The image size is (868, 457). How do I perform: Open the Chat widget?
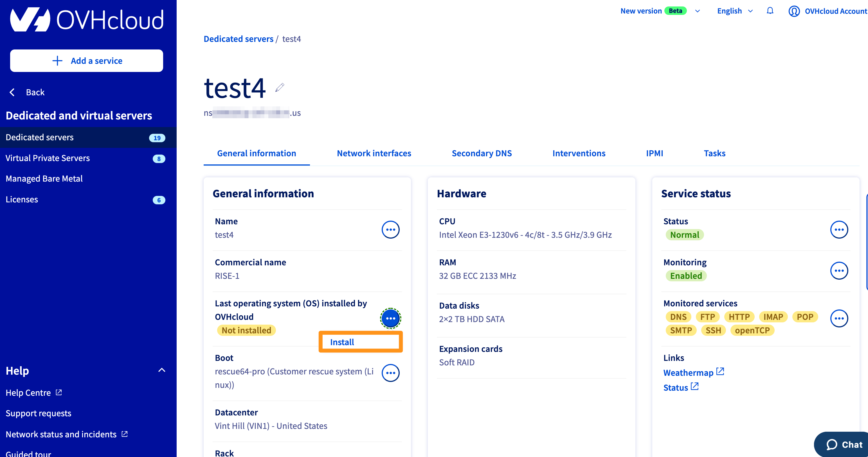[x=842, y=444]
